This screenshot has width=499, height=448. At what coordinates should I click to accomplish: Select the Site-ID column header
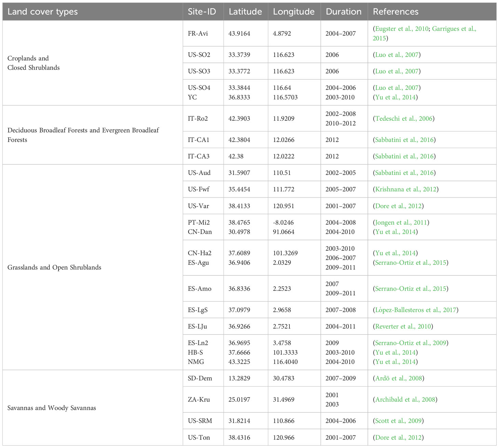(x=203, y=12)
